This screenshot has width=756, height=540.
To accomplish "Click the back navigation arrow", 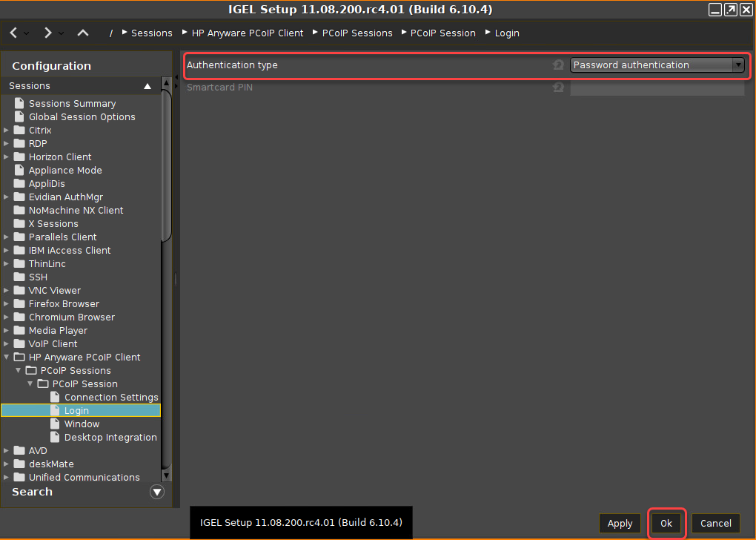I will pyautogui.click(x=14, y=33).
